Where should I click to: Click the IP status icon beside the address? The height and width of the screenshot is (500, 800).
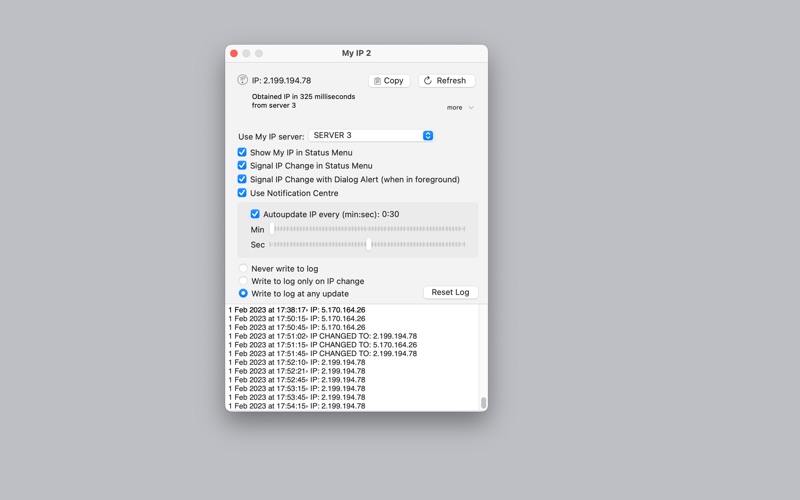pyautogui.click(x=242, y=80)
